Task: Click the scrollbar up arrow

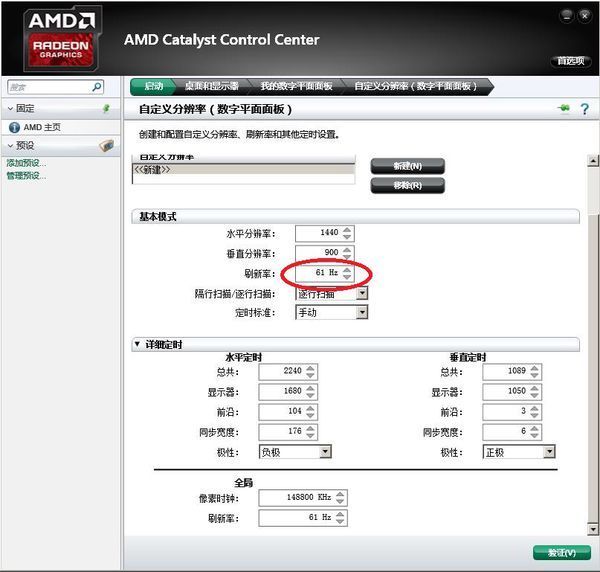Action: click(593, 161)
